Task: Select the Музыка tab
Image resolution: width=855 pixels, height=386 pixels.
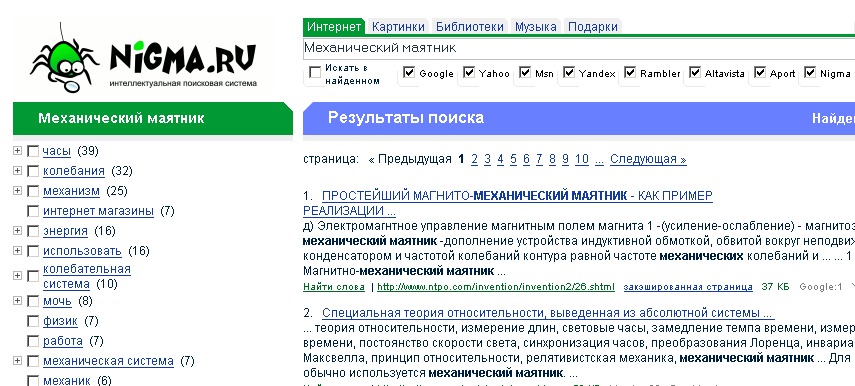Action: click(535, 27)
